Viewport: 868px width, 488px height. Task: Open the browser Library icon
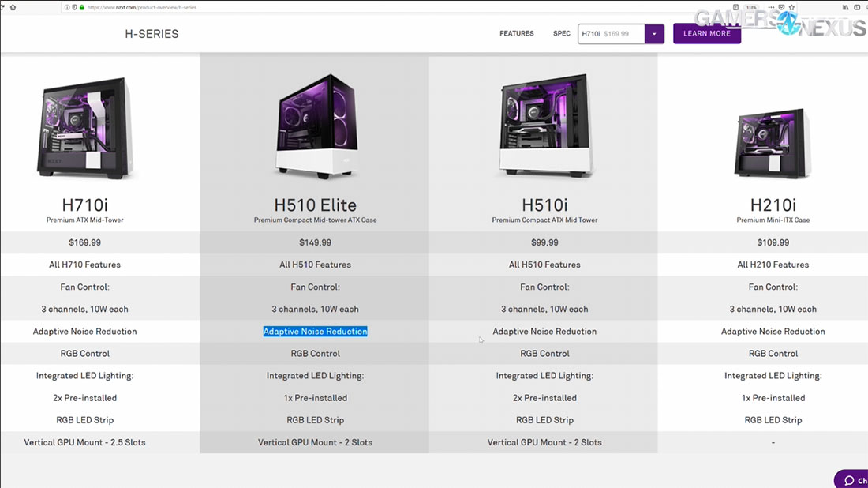click(845, 7)
